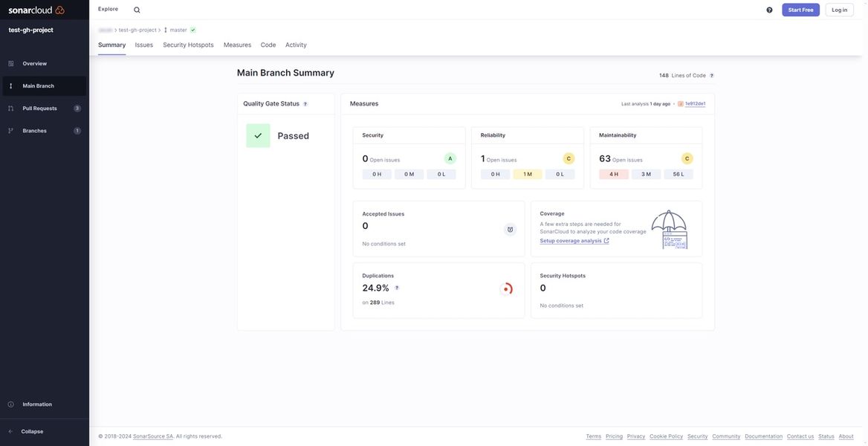
Task: Open the Community footer link
Action: click(726, 436)
